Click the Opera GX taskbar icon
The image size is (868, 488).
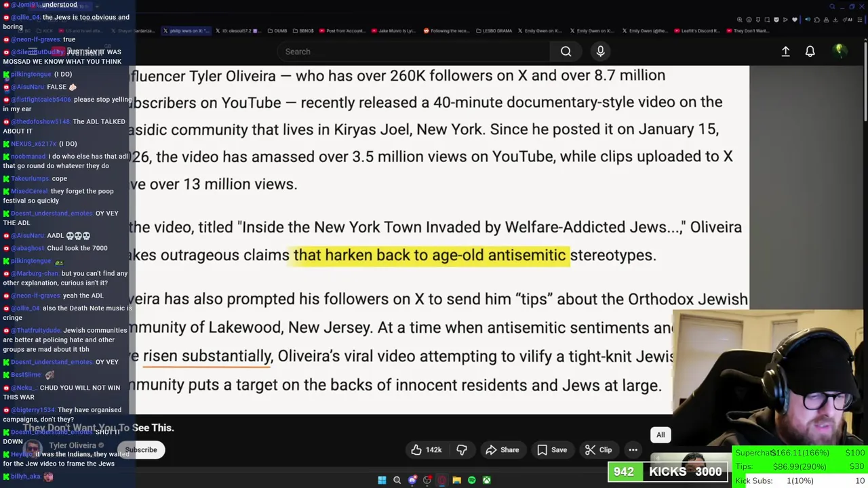(441, 480)
